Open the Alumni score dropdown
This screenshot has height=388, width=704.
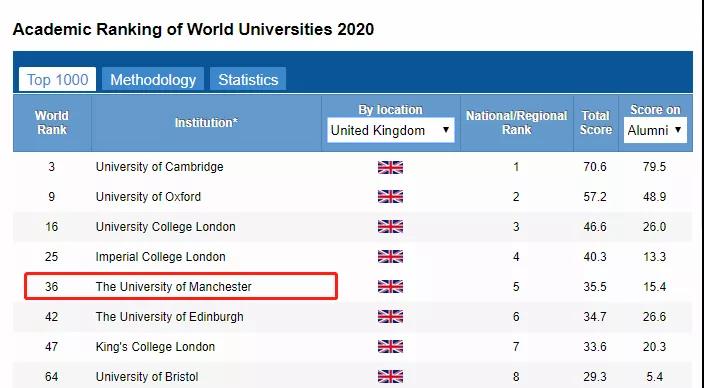coord(655,130)
